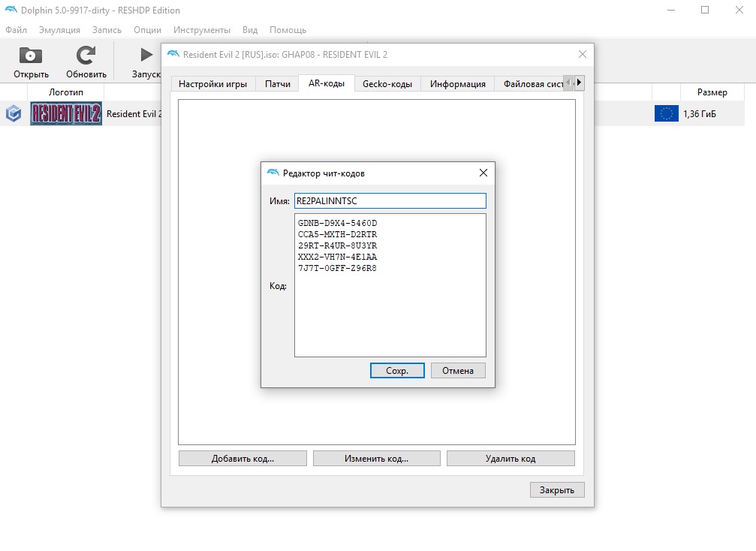Close the Редактор чит-кодов dialog
756x551 pixels.
[x=483, y=173]
